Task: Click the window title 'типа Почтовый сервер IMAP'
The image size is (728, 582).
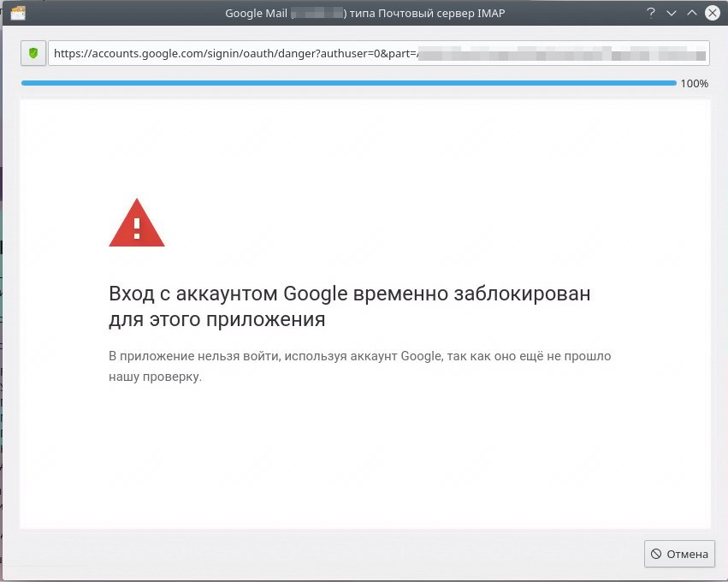Action: tap(427, 13)
